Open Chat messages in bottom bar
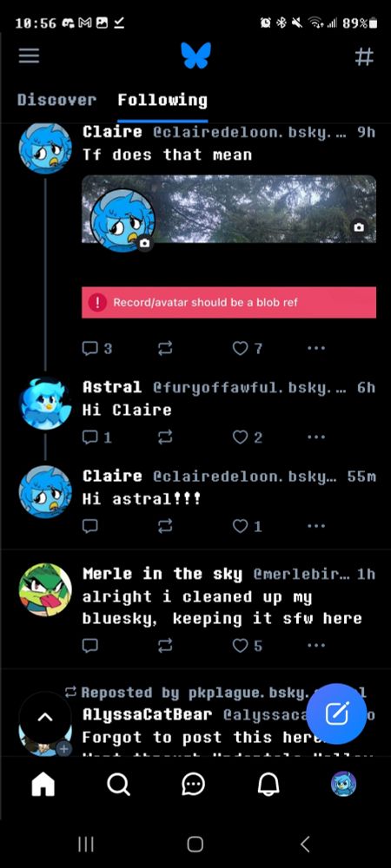The width and height of the screenshot is (391, 868). click(193, 784)
